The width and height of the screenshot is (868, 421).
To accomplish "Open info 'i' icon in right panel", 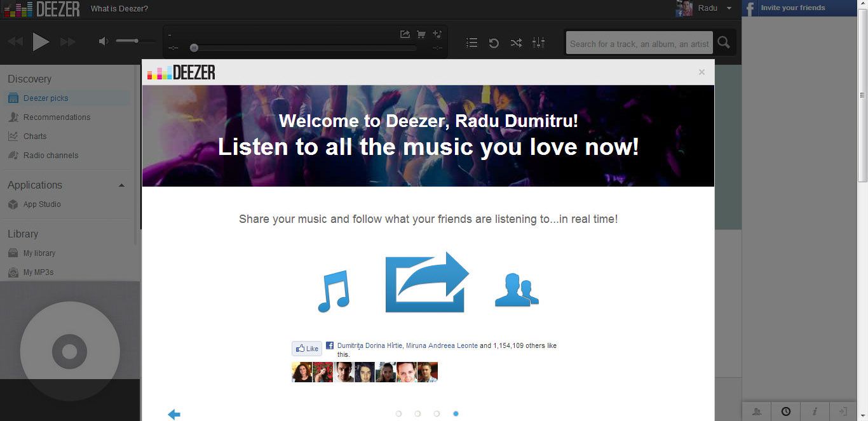I will 815,411.
